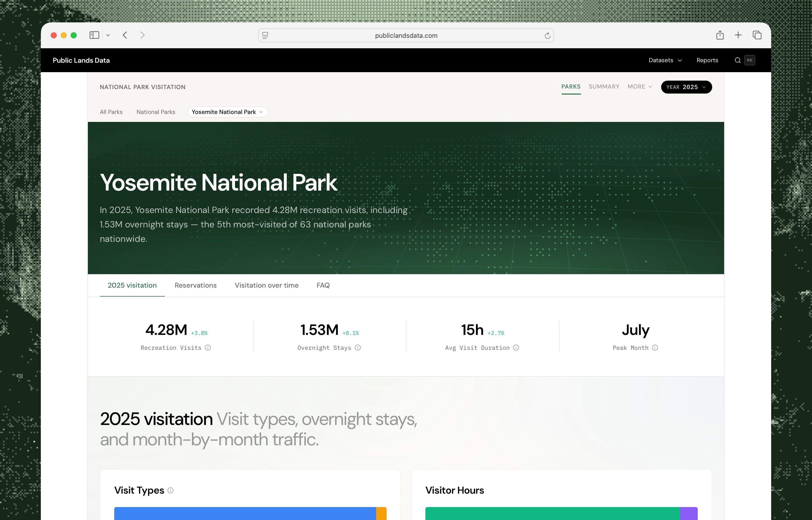Follow the All Parks breadcrumb link
Viewport: 812px width, 520px height.
[111, 112]
